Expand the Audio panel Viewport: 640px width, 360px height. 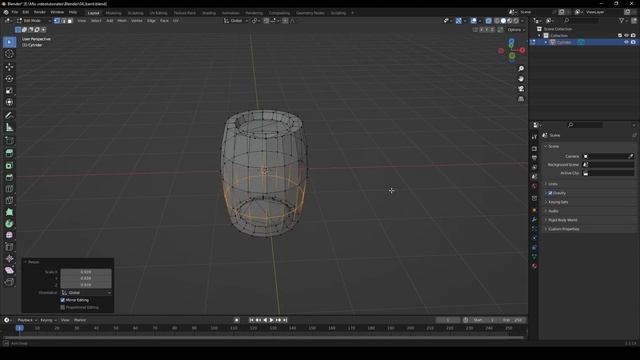coord(553,211)
